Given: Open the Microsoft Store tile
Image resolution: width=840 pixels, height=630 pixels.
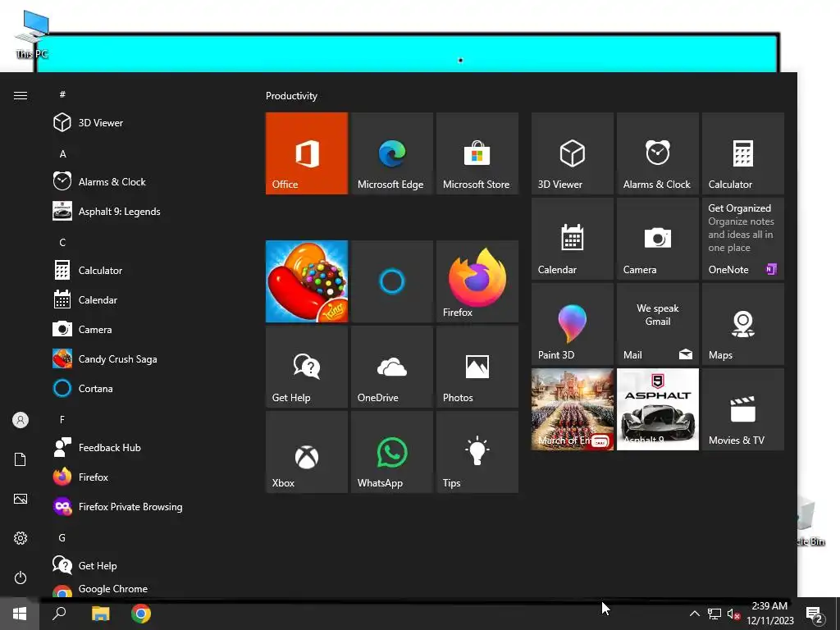Looking at the screenshot, I should point(477,153).
